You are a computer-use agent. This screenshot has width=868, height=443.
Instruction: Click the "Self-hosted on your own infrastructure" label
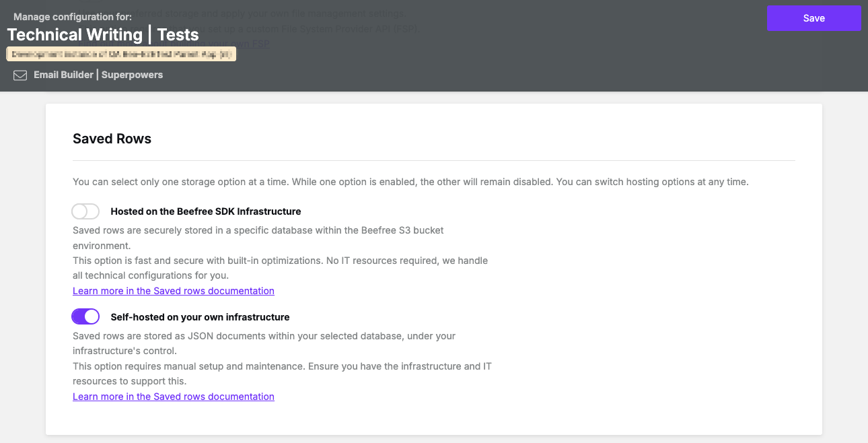(x=200, y=316)
